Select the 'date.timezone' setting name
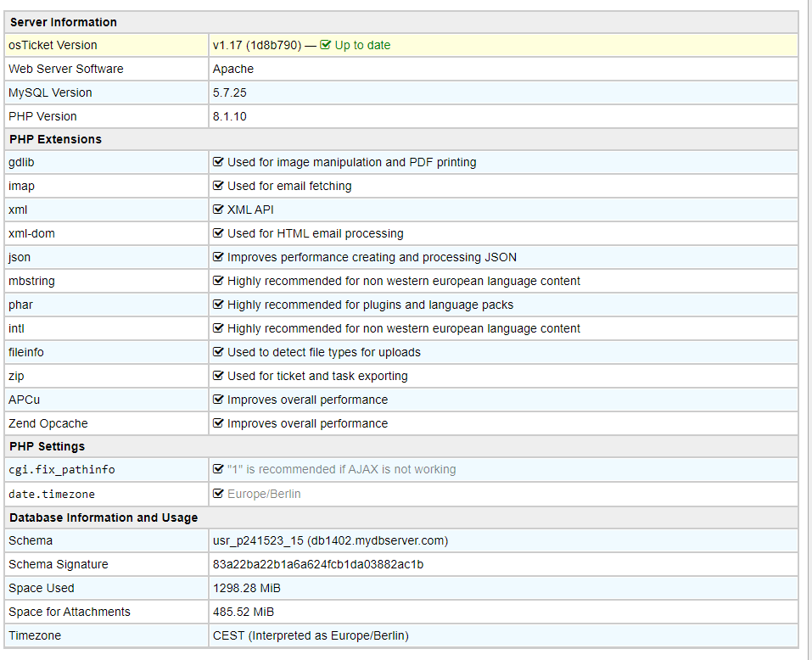 (x=51, y=494)
